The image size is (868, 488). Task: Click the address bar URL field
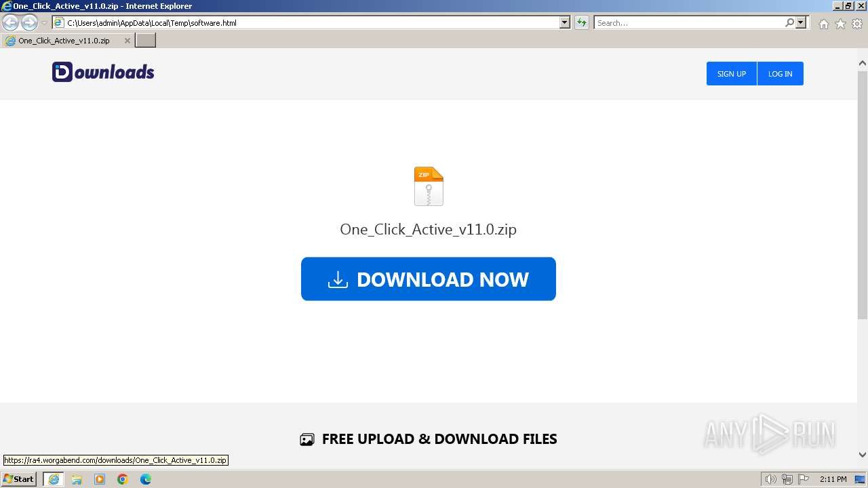point(306,23)
